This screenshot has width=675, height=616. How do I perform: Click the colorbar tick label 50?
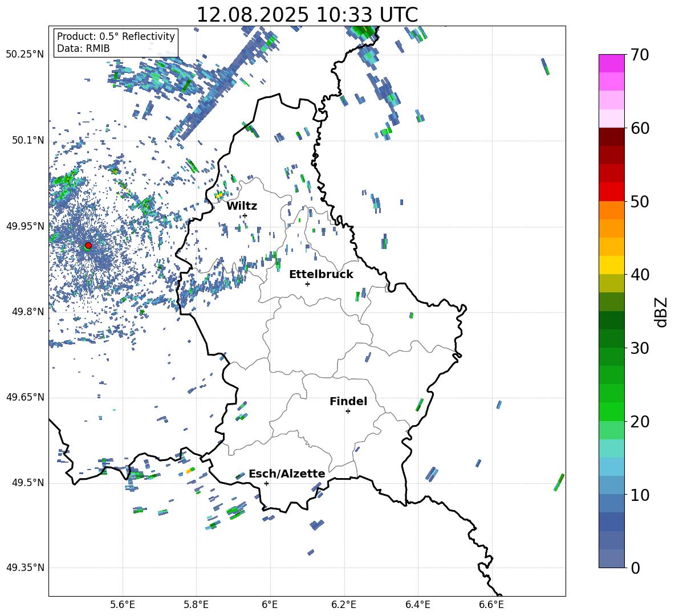640,201
